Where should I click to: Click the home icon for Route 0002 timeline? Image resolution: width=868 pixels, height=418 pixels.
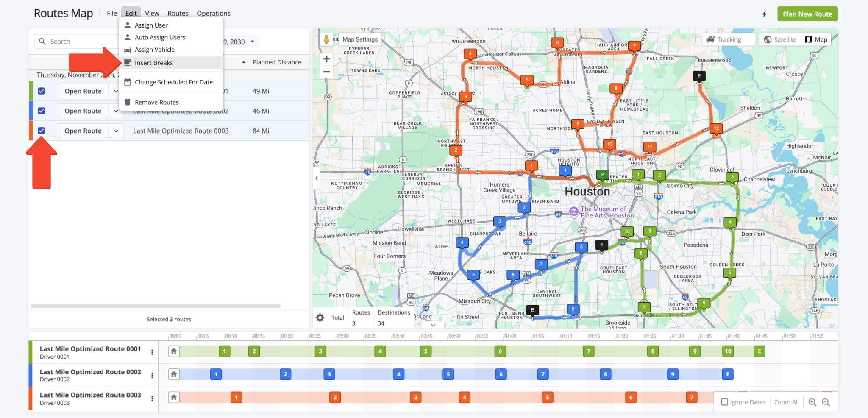[174, 374]
